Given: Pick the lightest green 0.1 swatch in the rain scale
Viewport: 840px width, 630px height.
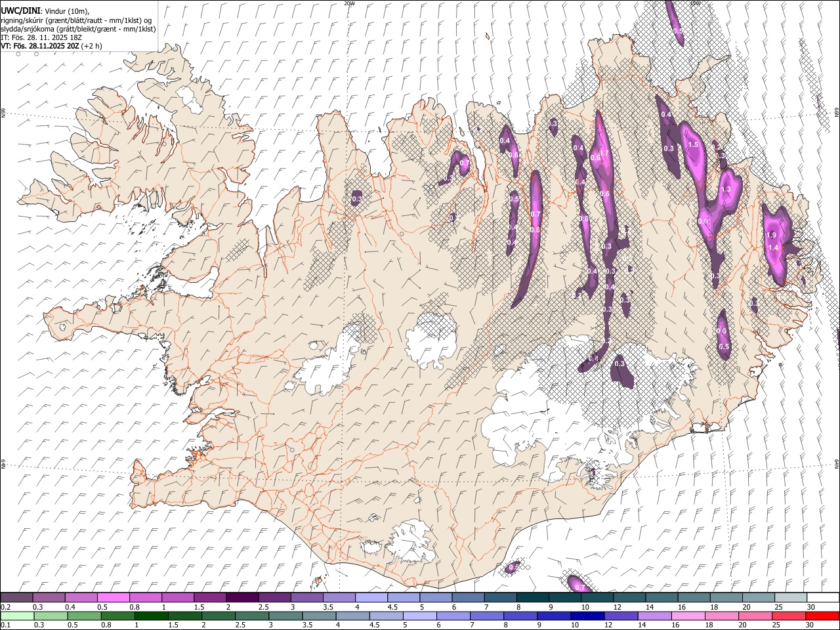Looking at the screenshot, I should [17, 616].
